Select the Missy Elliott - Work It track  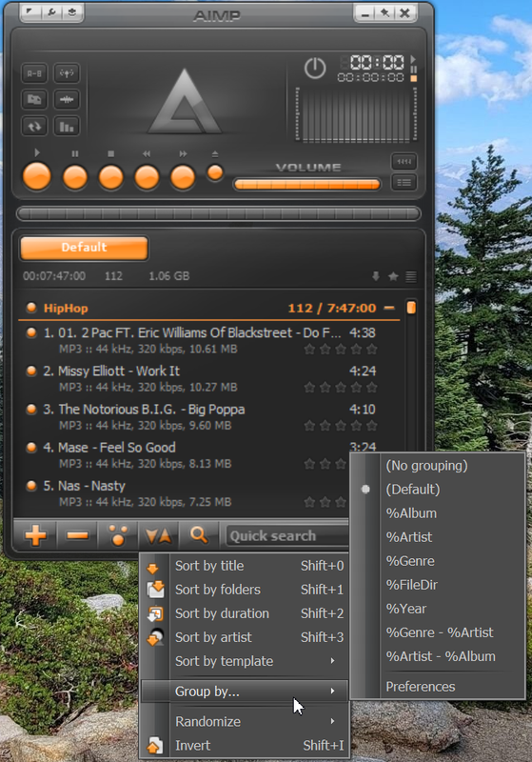click(x=208, y=378)
